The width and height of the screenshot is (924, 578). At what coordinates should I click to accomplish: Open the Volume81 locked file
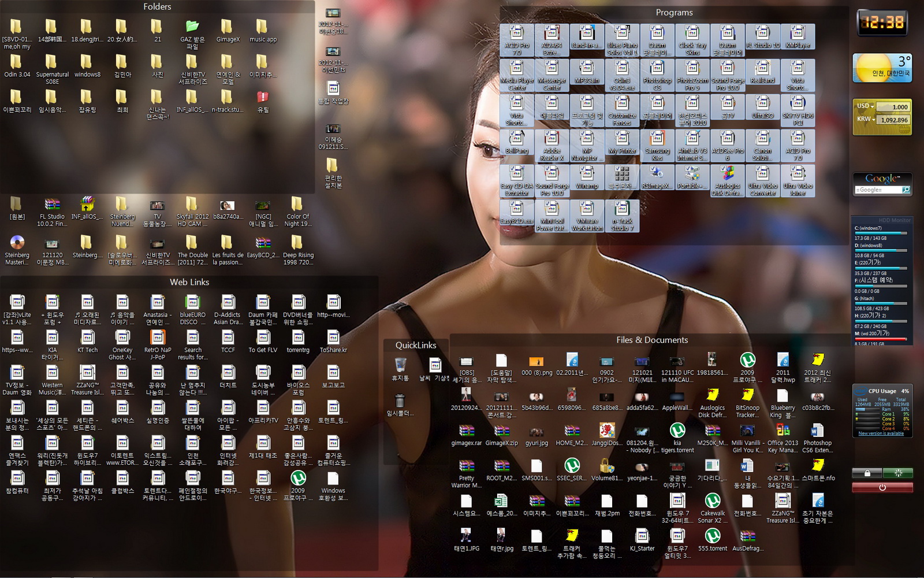click(x=607, y=470)
